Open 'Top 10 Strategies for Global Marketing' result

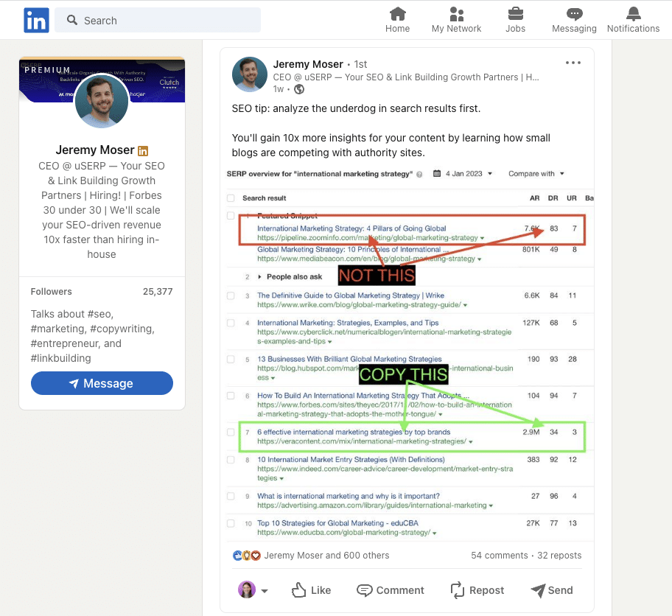point(337,523)
